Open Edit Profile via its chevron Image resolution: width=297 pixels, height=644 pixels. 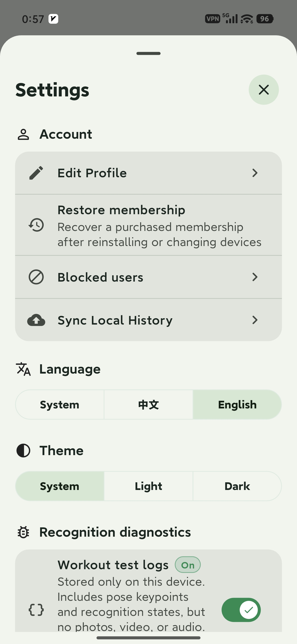click(255, 173)
